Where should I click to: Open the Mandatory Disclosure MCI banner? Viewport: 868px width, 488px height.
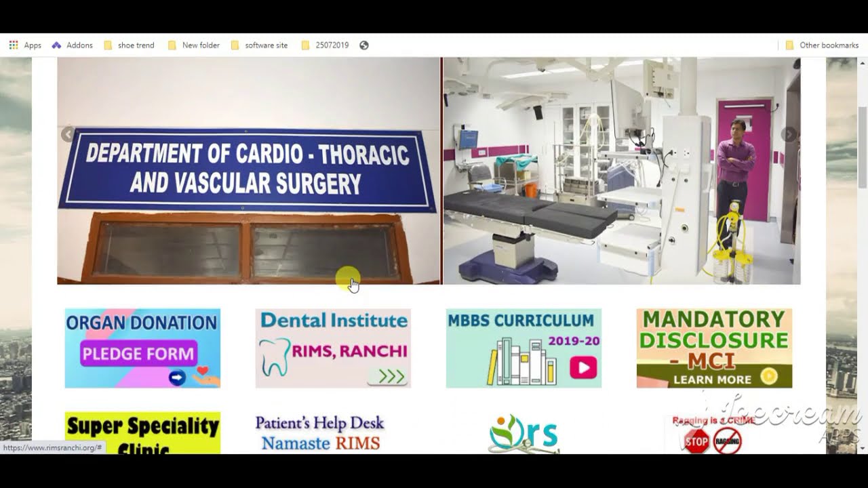[x=714, y=348]
